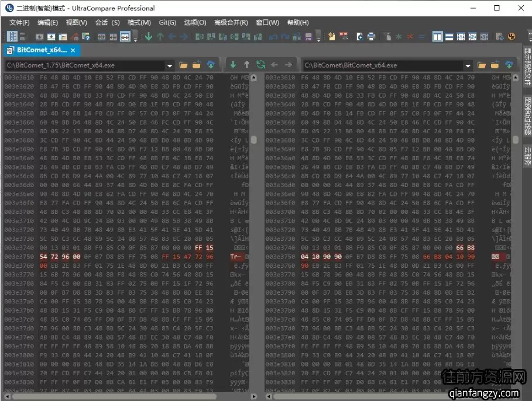Open the 帮助(H) menu
This screenshot has width=532, height=401.
click(298, 23)
